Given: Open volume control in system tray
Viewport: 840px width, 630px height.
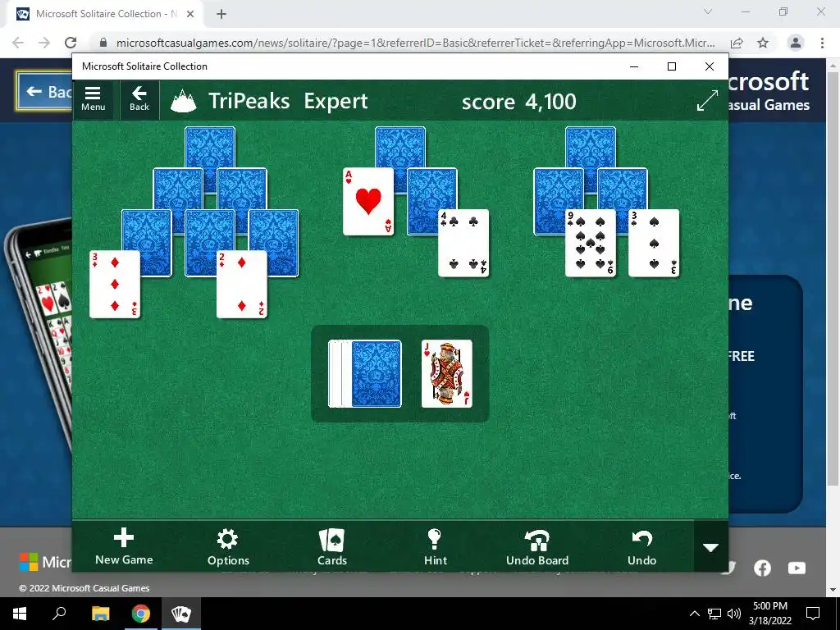Looking at the screenshot, I should (x=734, y=614).
